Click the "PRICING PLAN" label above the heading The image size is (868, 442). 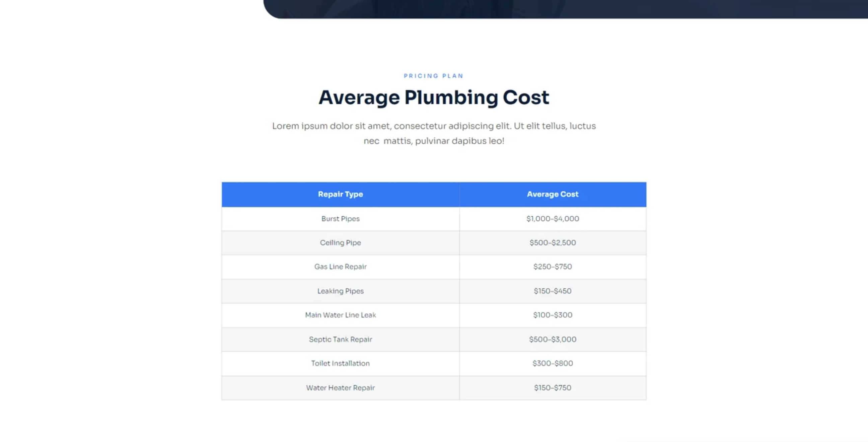point(434,76)
